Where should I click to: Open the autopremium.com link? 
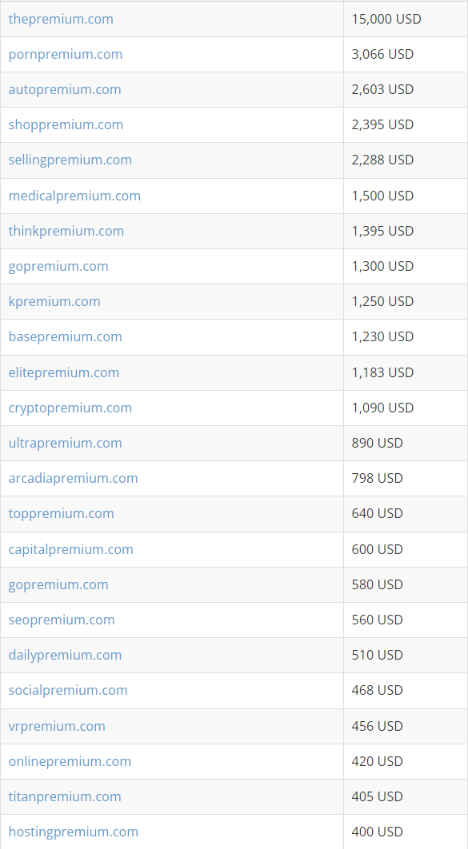64,89
